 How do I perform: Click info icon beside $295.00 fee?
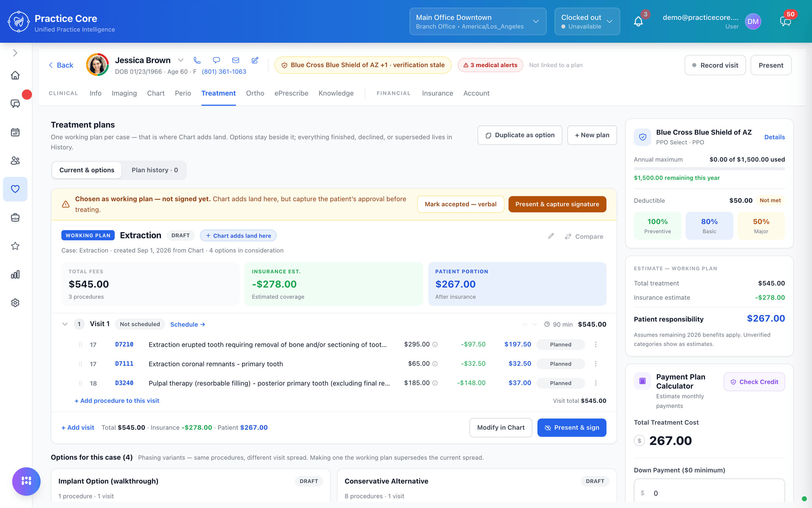435,345
